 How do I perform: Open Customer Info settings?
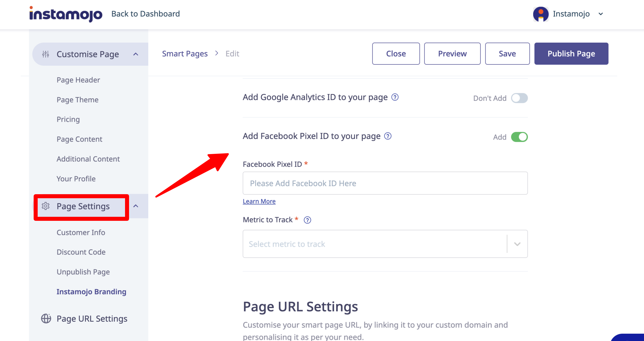click(x=81, y=233)
